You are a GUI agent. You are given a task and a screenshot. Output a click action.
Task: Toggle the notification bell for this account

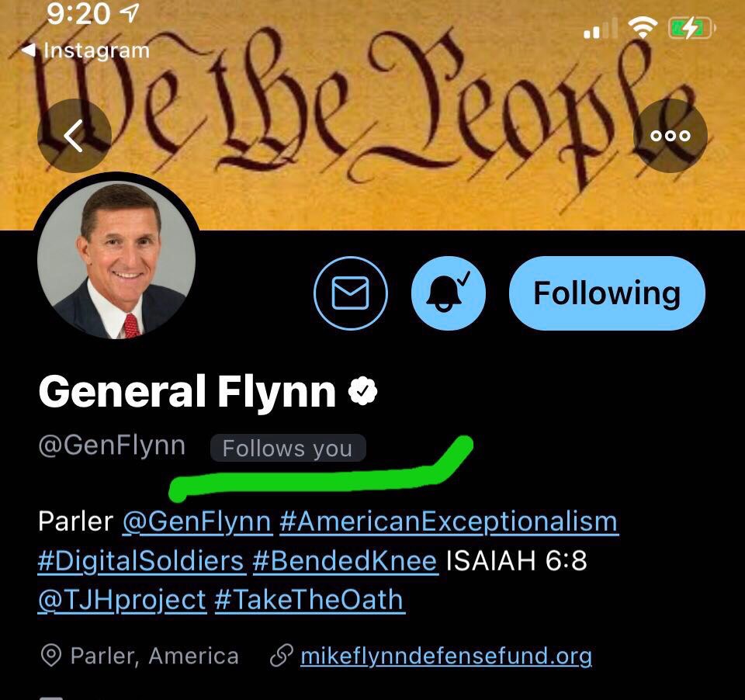click(448, 293)
